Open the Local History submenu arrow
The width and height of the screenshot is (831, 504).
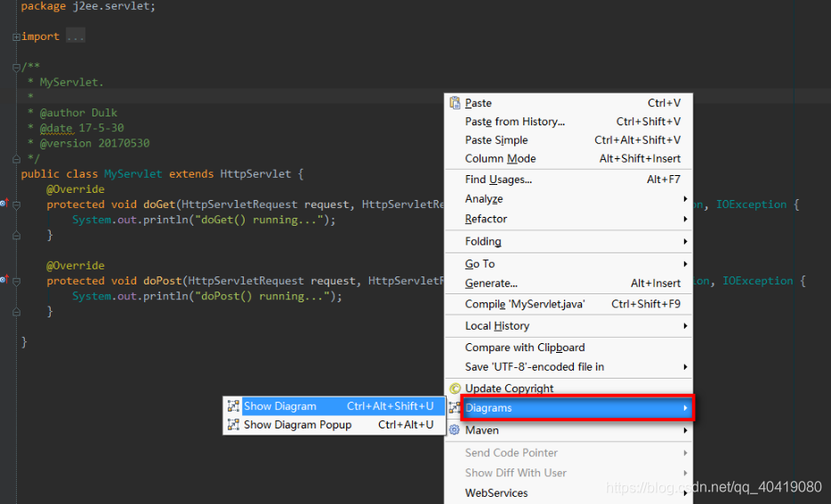tap(685, 326)
